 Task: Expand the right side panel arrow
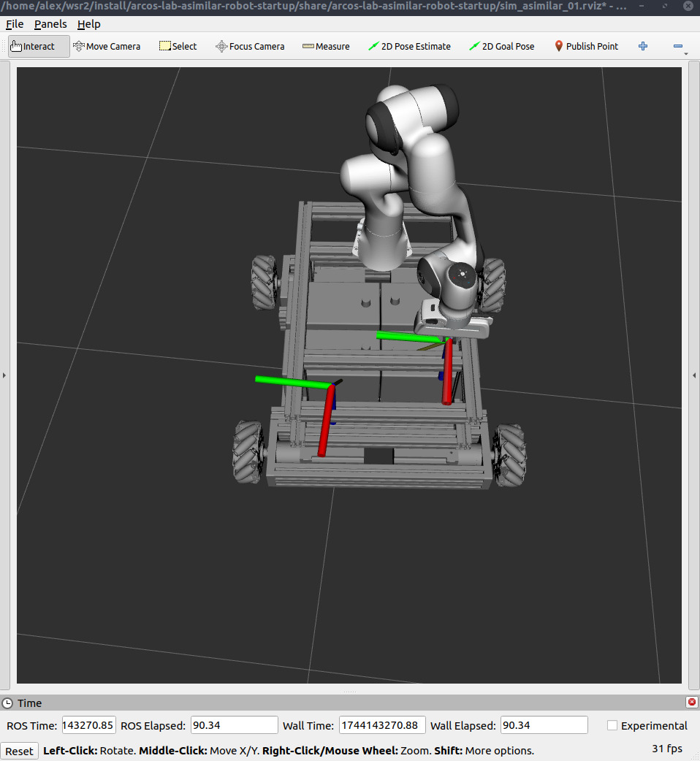[x=694, y=375]
